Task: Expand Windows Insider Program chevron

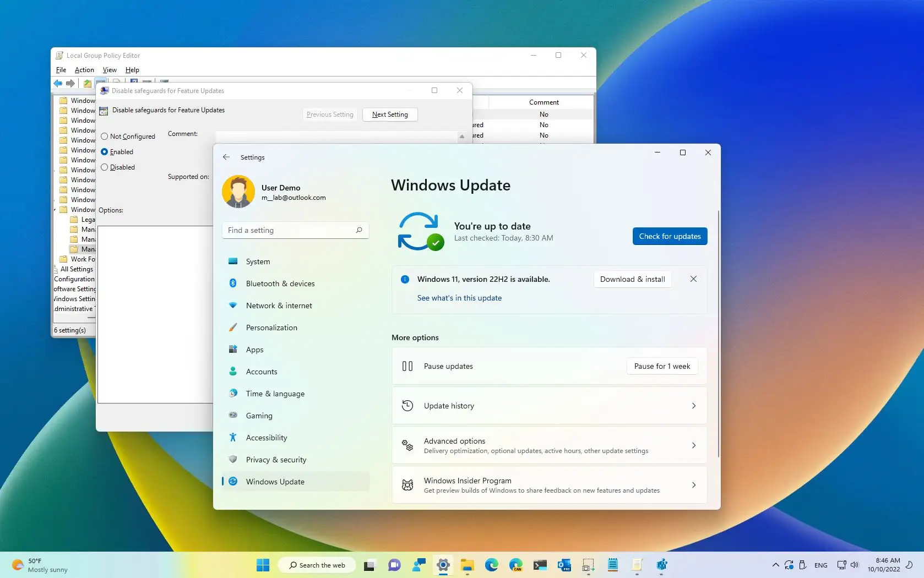Action: pos(694,485)
